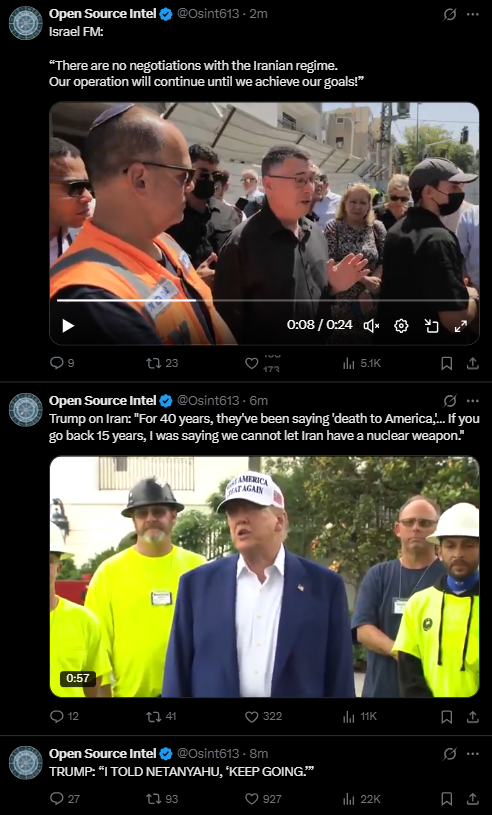This screenshot has width=492, height=815.
Task: Share the Israel FM post
Action: tap(472, 363)
